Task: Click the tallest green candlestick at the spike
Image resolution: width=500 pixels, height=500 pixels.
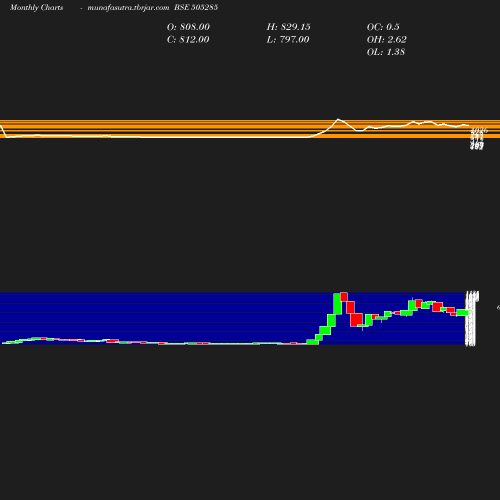Action: [337, 304]
